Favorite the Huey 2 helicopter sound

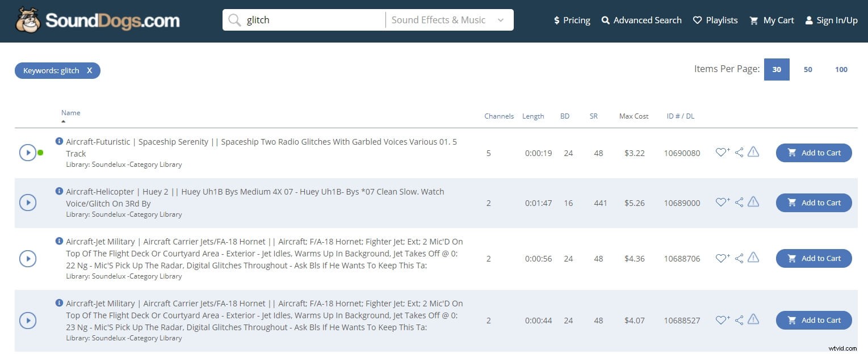point(722,202)
